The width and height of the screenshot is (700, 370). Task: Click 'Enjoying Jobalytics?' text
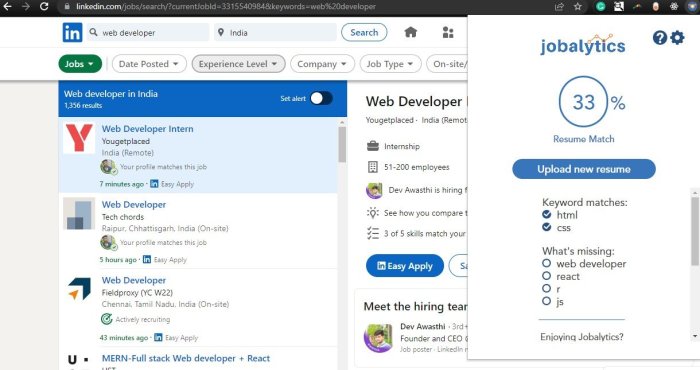tap(582, 337)
